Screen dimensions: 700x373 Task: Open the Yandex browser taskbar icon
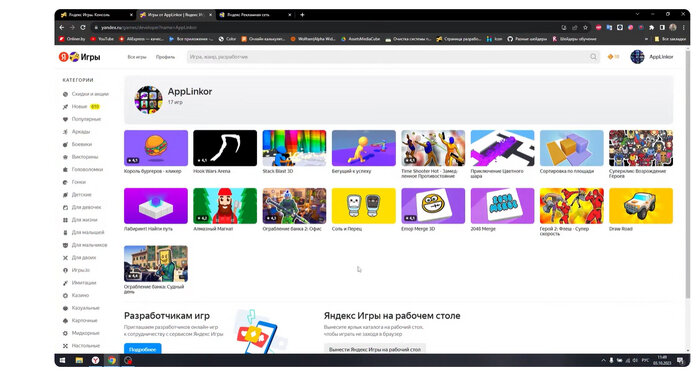[95, 360]
